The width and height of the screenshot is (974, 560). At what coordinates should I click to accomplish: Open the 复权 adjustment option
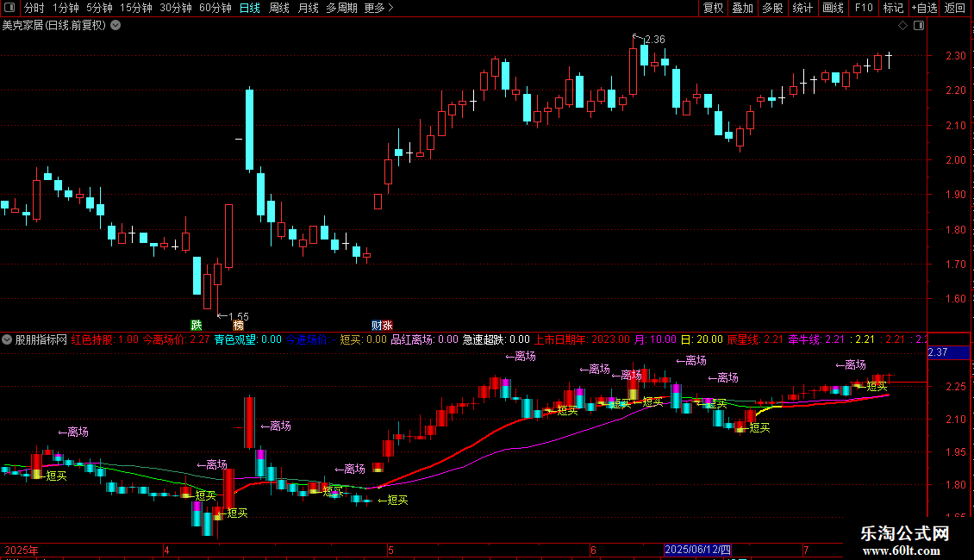pyautogui.click(x=713, y=8)
